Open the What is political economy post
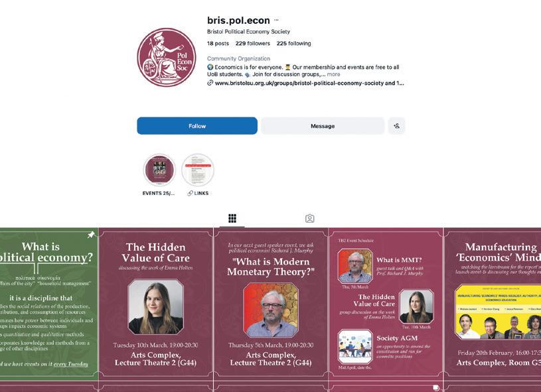The image size is (541, 392). click(x=49, y=304)
